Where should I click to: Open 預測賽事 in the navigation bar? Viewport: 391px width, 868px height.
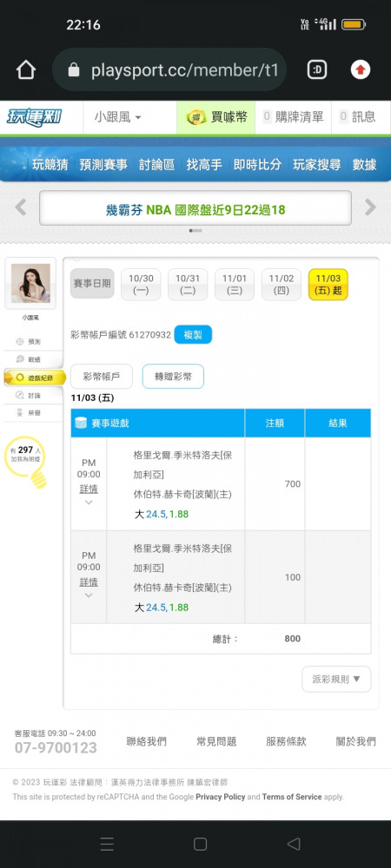click(103, 164)
